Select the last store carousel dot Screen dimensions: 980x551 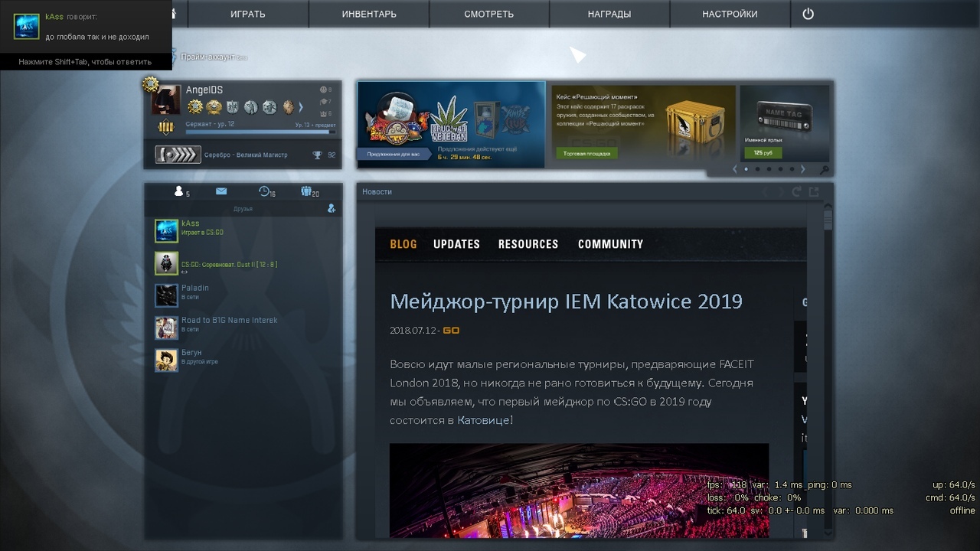792,169
